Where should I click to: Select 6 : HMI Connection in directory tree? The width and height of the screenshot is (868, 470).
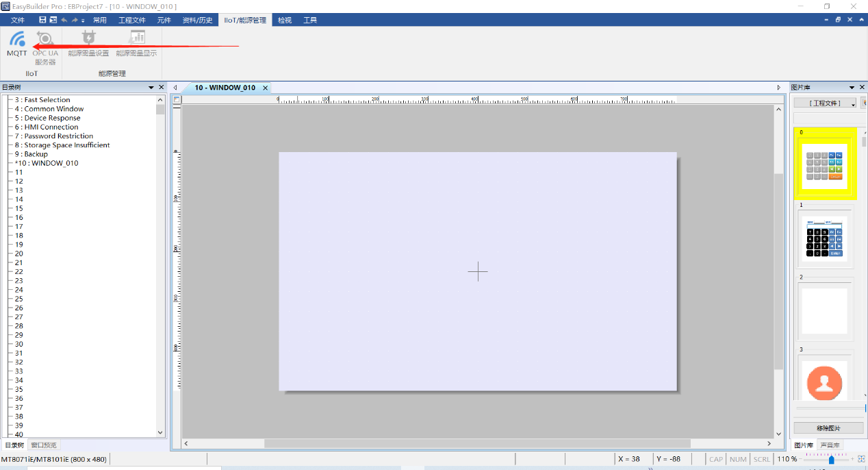point(51,127)
